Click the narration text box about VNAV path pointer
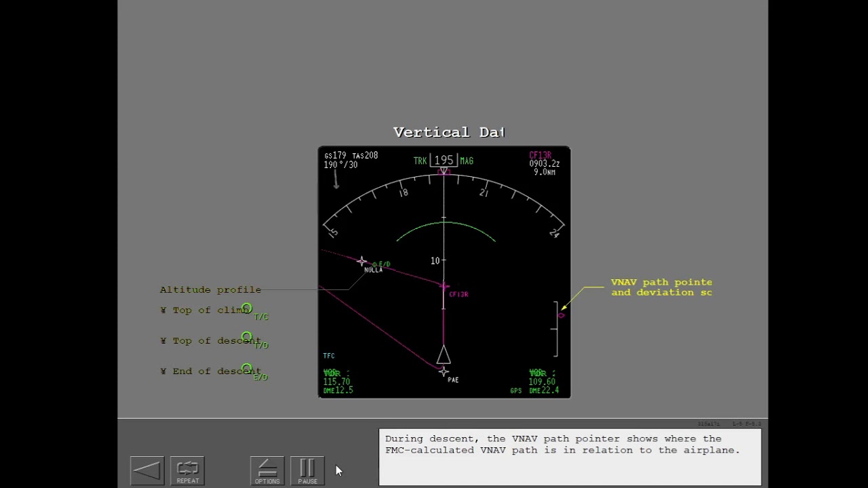868x488 pixels. coord(570,457)
